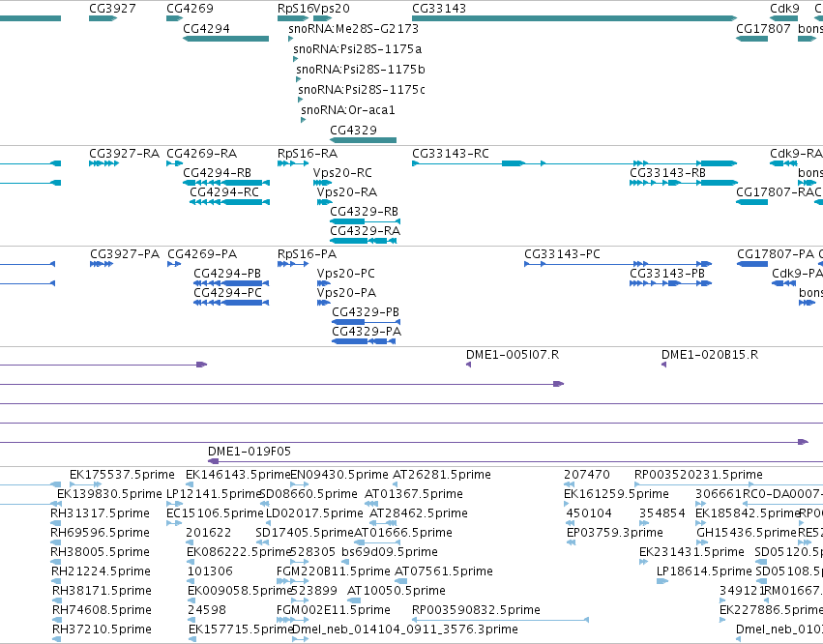Select AT07561.5prime EST label
Viewport: 823px width, 644px height.
[444, 571]
